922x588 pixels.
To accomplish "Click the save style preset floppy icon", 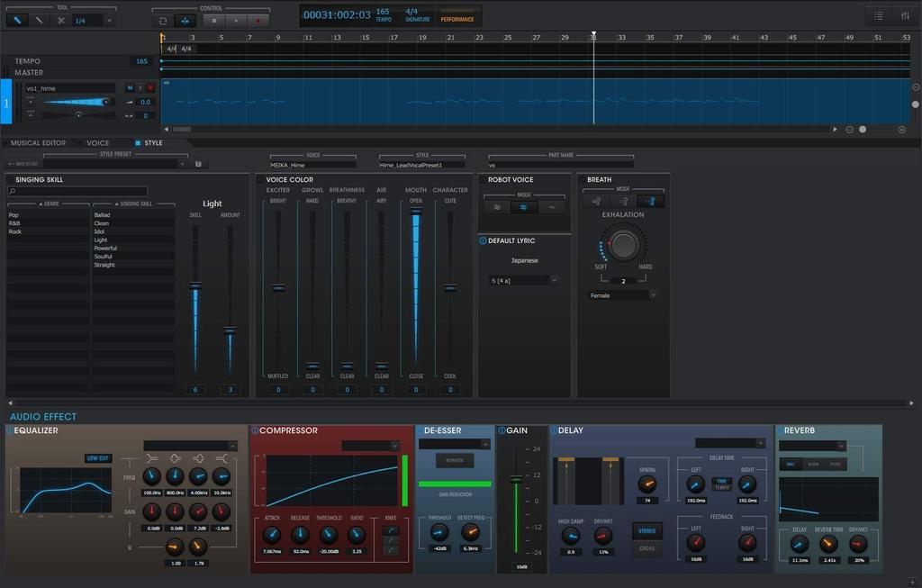I will point(197,164).
